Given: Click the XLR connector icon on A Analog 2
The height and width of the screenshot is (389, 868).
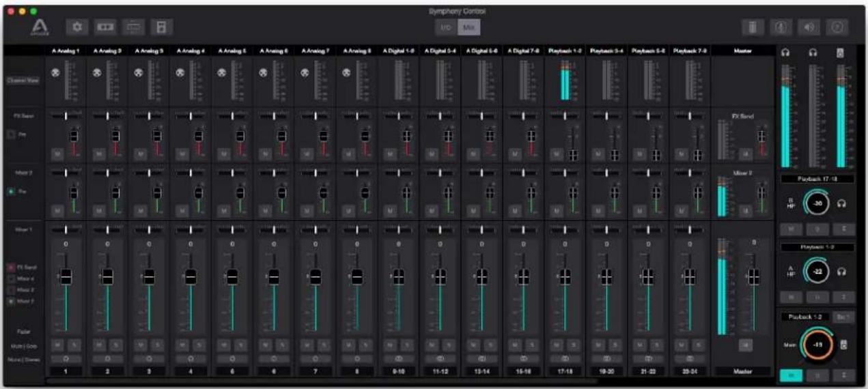Looking at the screenshot, I should (98, 74).
